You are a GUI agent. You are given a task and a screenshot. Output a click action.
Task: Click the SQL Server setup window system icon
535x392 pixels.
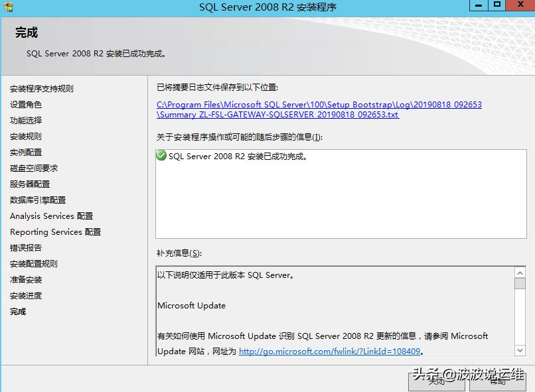pos(8,7)
